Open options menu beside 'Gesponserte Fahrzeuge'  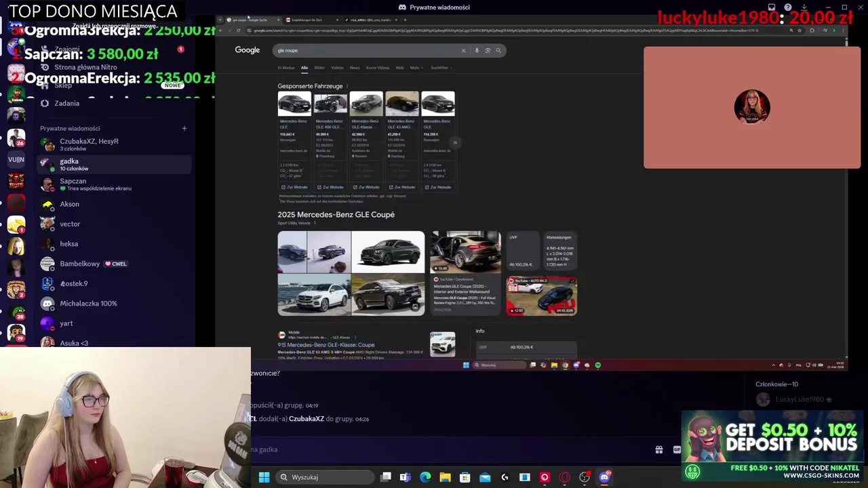347,86
